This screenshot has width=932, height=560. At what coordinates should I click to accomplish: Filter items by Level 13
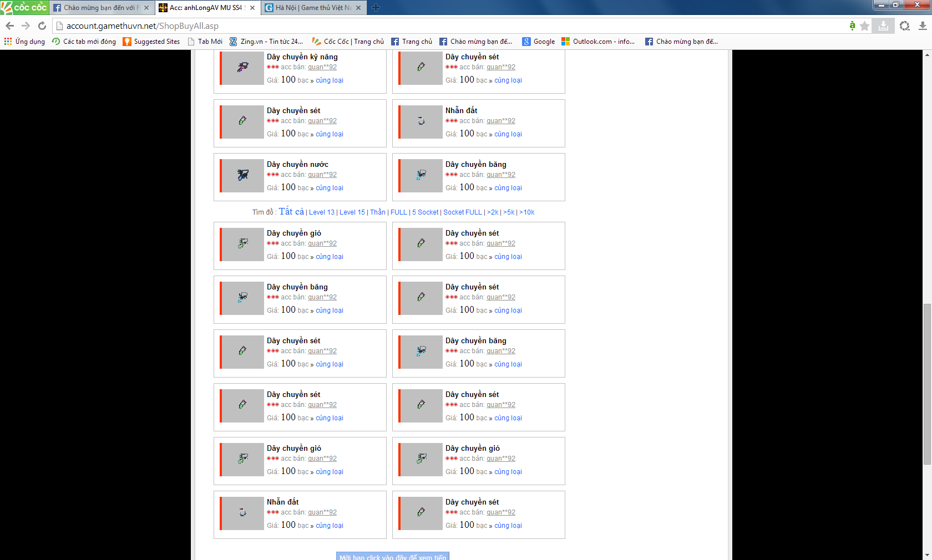click(322, 212)
